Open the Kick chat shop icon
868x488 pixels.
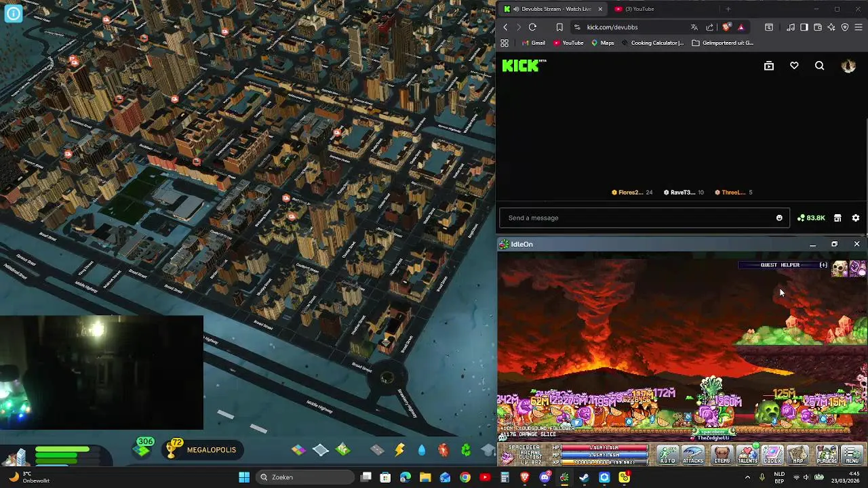click(x=837, y=218)
